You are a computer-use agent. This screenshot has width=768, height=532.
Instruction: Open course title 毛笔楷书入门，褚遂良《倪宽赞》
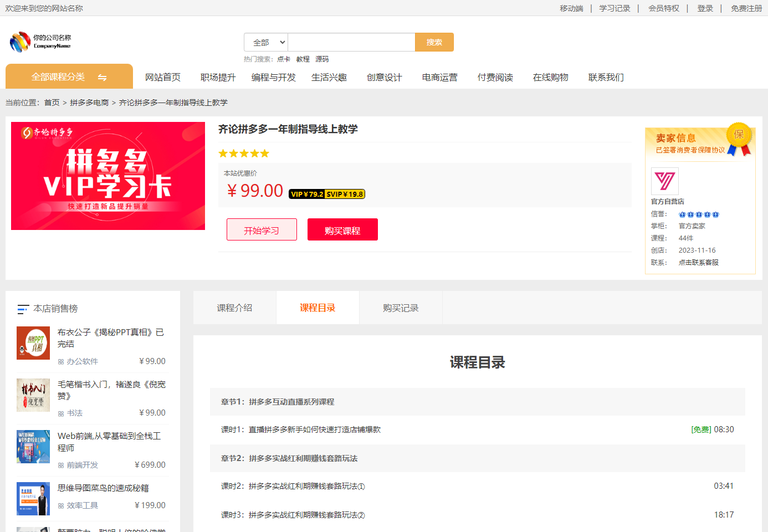[111, 390]
